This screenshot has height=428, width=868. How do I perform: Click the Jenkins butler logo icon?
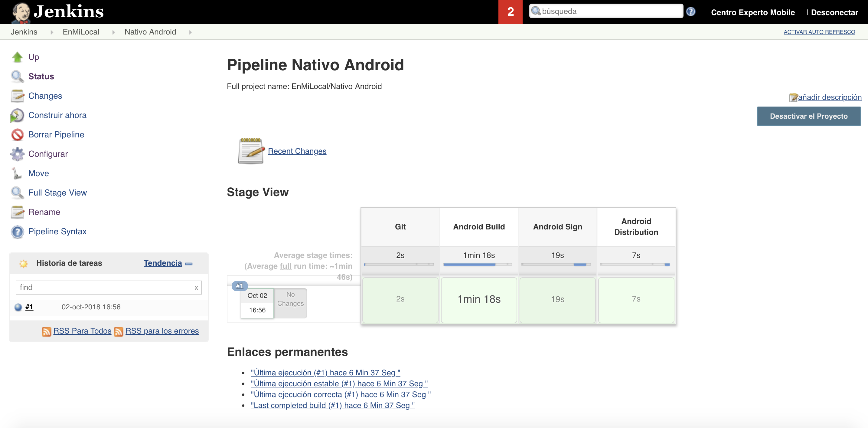click(x=21, y=12)
